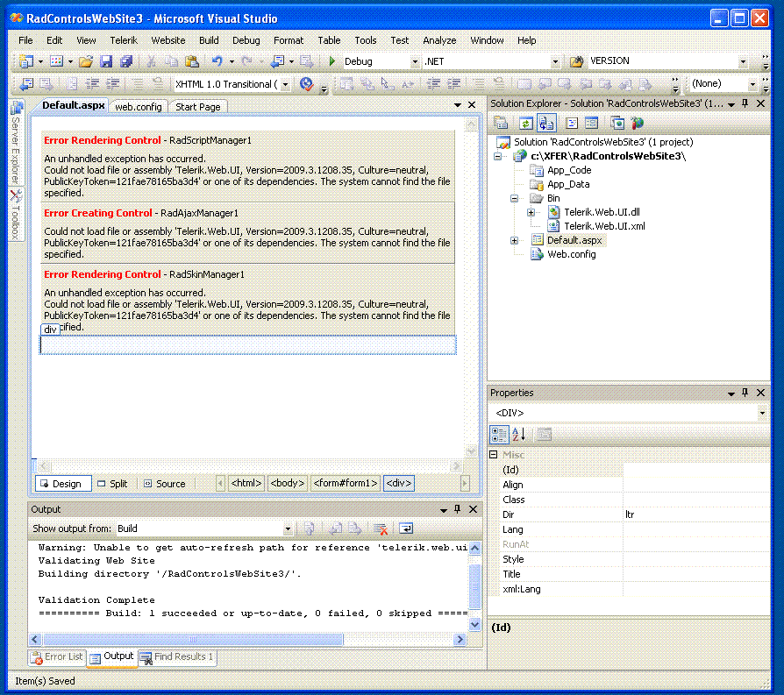The width and height of the screenshot is (784, 695).
Task: Expand the Telerik.Web.UI.dll node
Action: tap(531, 212)
